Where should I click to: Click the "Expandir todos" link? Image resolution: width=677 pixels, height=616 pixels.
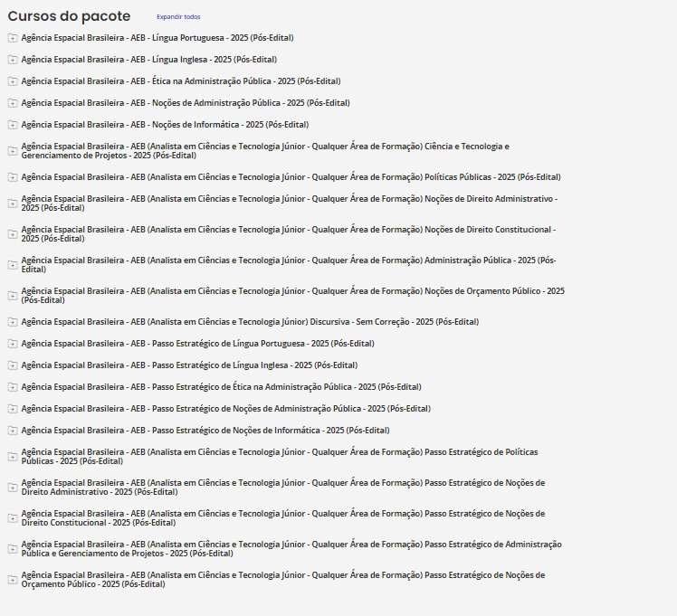(x=178, y=17)
